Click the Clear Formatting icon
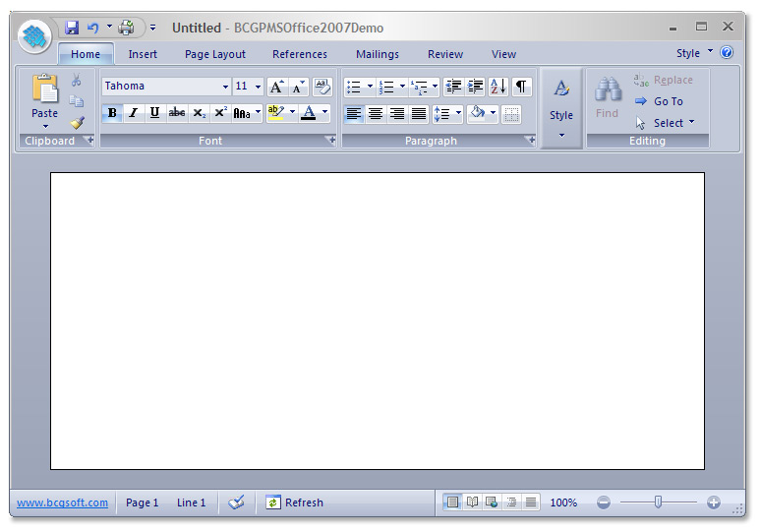 click(x=322, y=87)
